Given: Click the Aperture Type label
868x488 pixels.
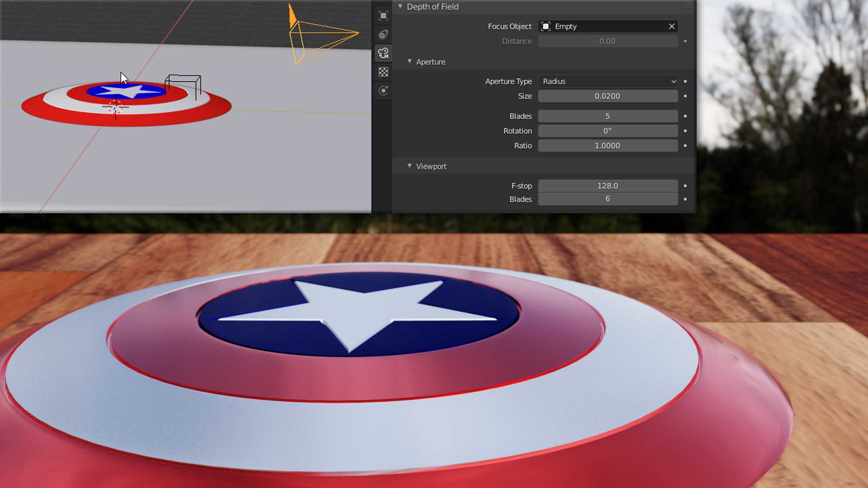Looking at the screenshot, I should [508, 81].
